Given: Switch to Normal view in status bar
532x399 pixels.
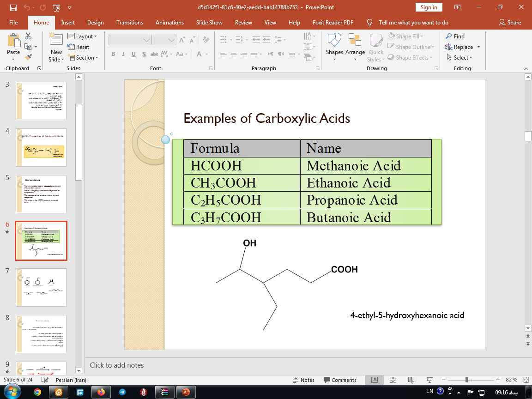Looking at the screenshot, I should click(375, 380).
